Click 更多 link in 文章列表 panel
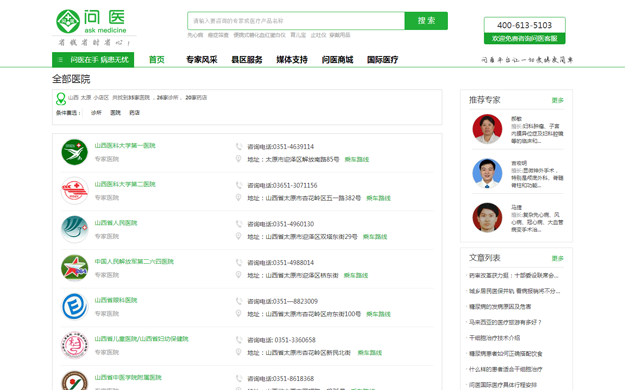Screen dimensions: 625x390 558,258
